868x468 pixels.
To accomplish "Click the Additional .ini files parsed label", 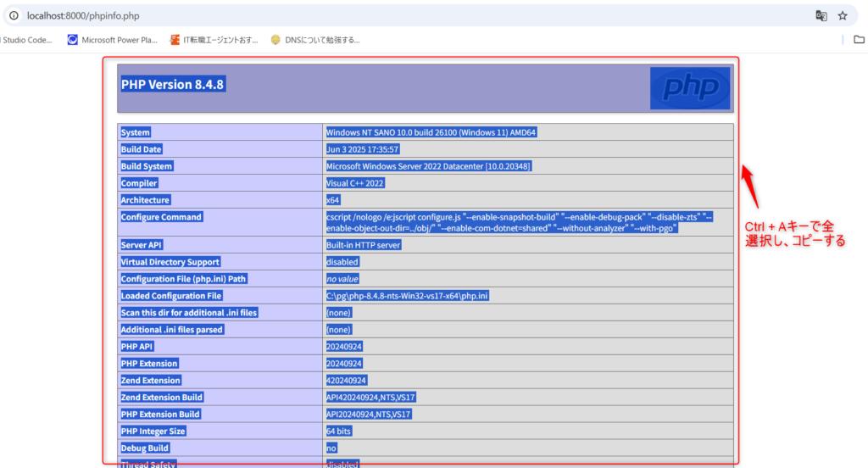I will click(x=171, y=330).
